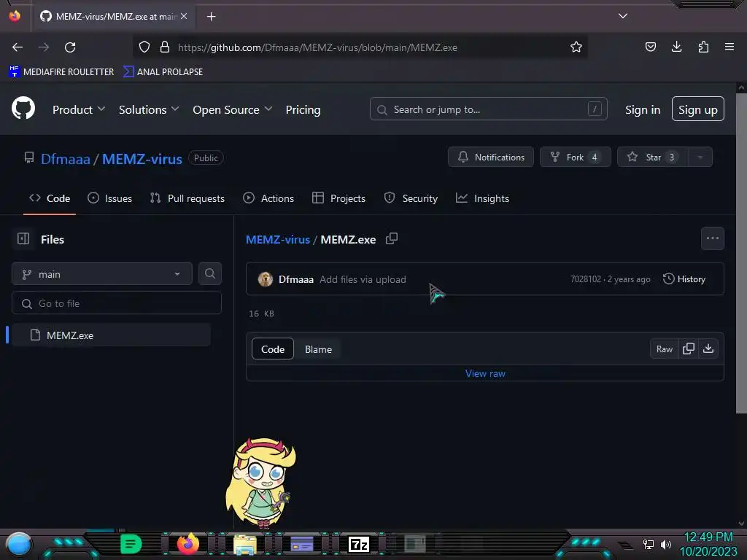Open the Dfmaaa owner profile link

tap(65, 159)
